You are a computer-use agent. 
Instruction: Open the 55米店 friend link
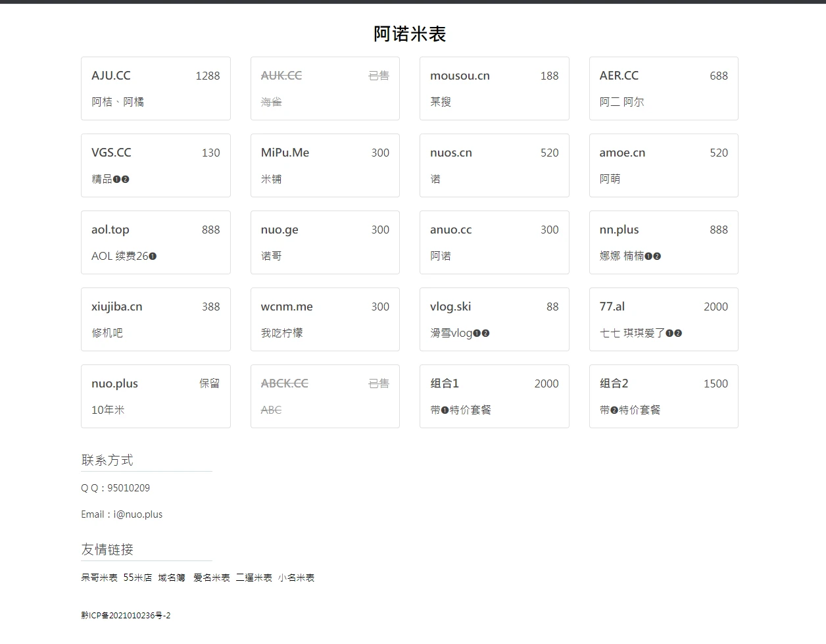[137, 578]
